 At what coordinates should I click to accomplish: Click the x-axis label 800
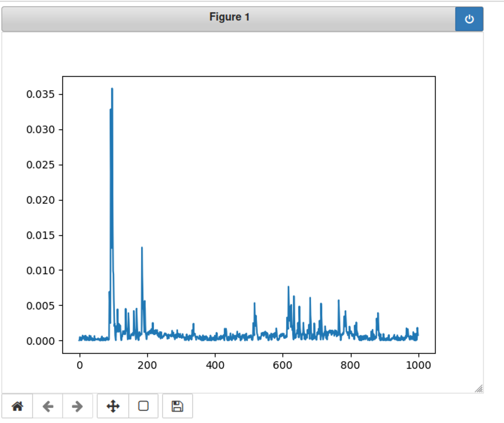(350, 365)
